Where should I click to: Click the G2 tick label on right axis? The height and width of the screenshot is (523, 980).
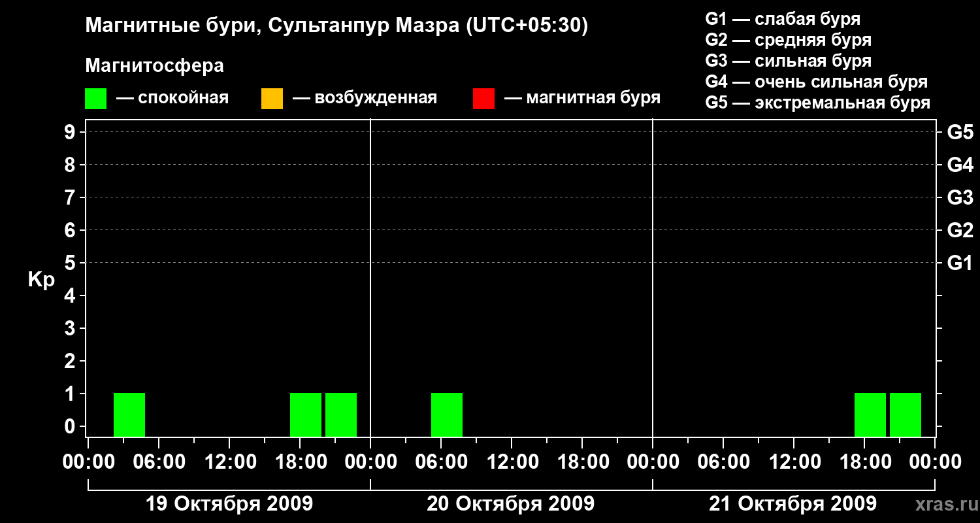[x=960, y=230]
